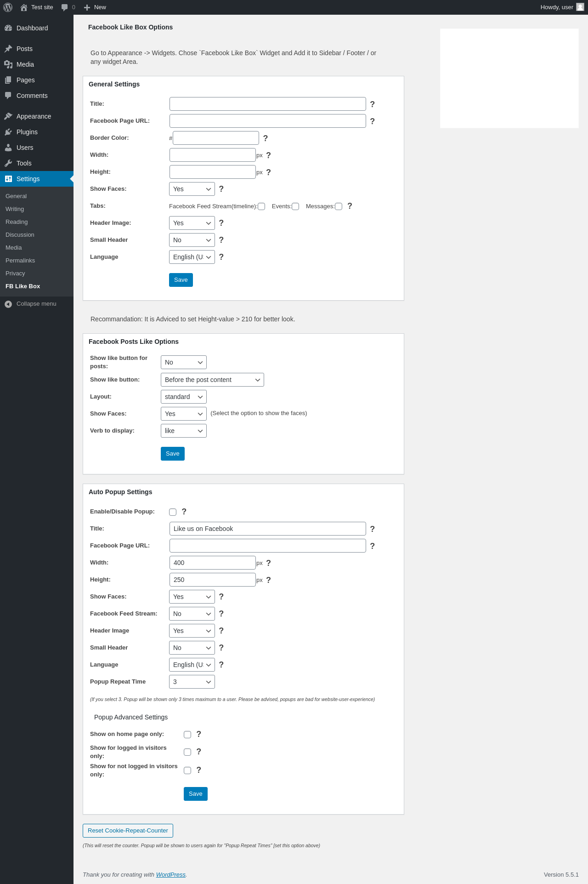
Task: Focus the General Settings Title input field
Action: click(268, 104)
